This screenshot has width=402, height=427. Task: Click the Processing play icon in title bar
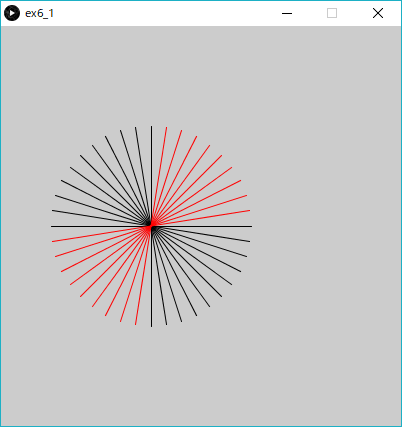[12, 13]
